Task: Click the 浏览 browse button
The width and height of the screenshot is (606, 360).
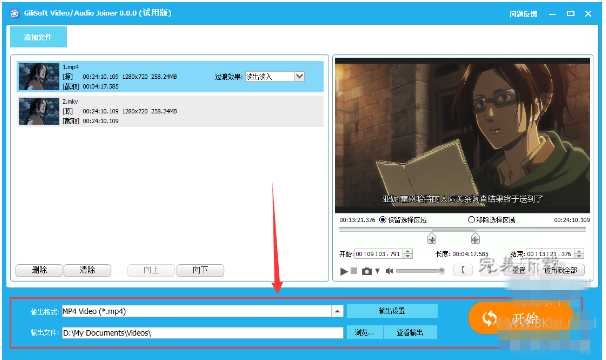Action: pos(364,332)
